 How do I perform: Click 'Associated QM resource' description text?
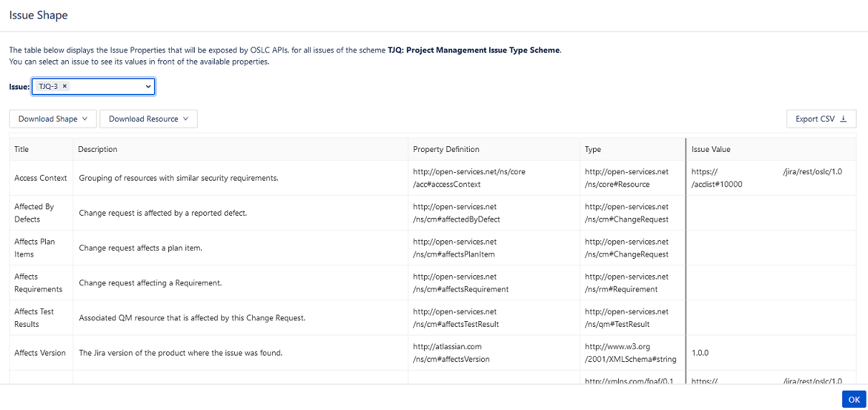(192, 318)
